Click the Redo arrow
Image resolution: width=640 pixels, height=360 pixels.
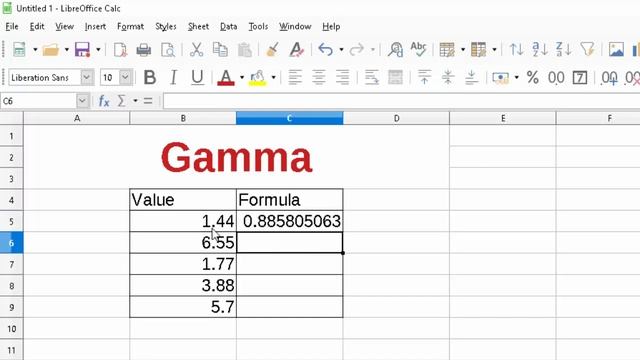click(x=357, y=50)
